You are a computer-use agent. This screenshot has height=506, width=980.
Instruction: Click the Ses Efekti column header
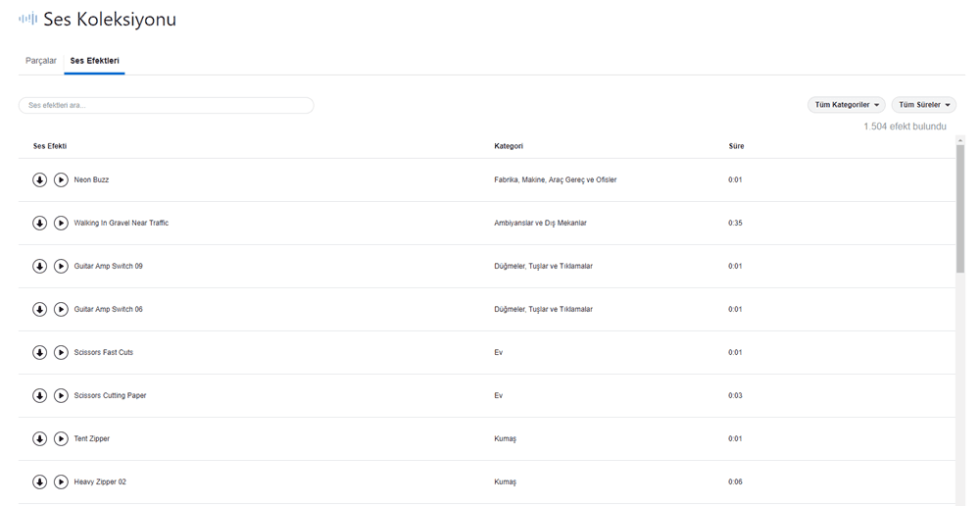tap(50, 146)
